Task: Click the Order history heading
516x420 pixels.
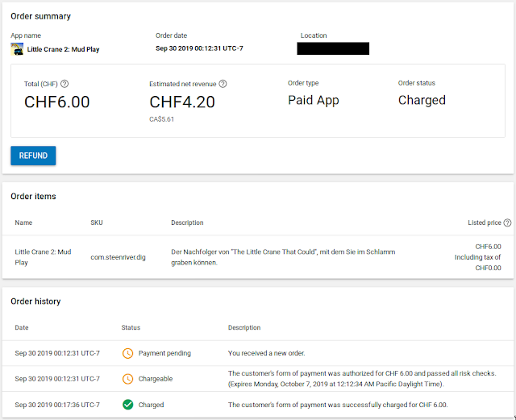Action: click(35, 301)
